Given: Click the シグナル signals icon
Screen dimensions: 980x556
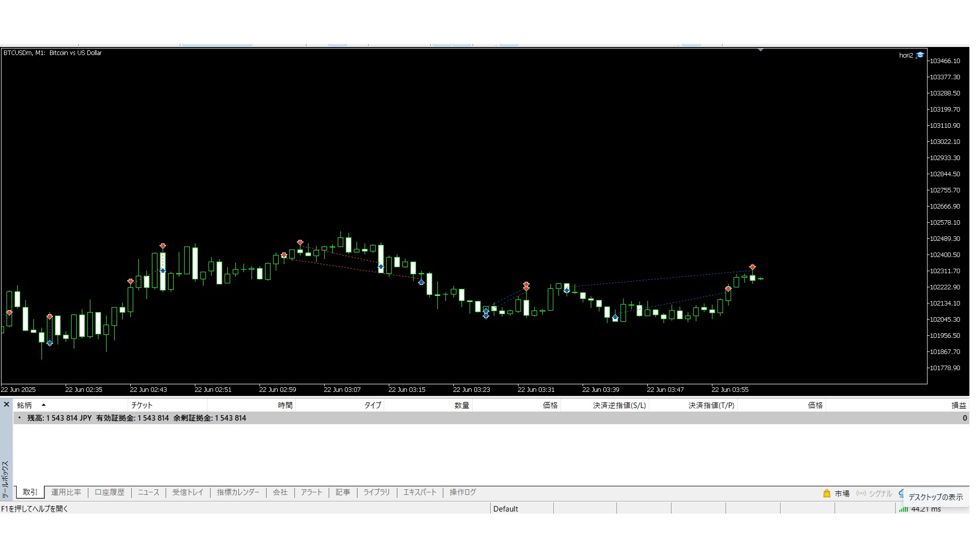Looking at the screenshot, I should tap(861, 493).
